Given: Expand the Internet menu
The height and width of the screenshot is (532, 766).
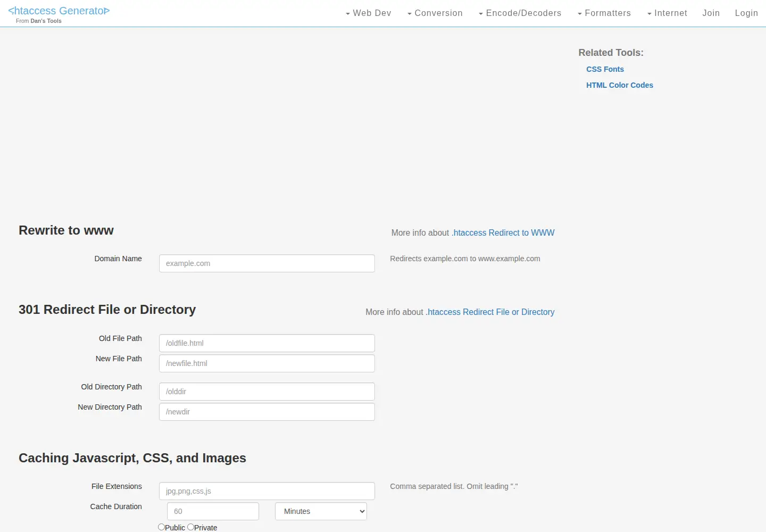Looking at the screenshot, I should tap(667, 13).
